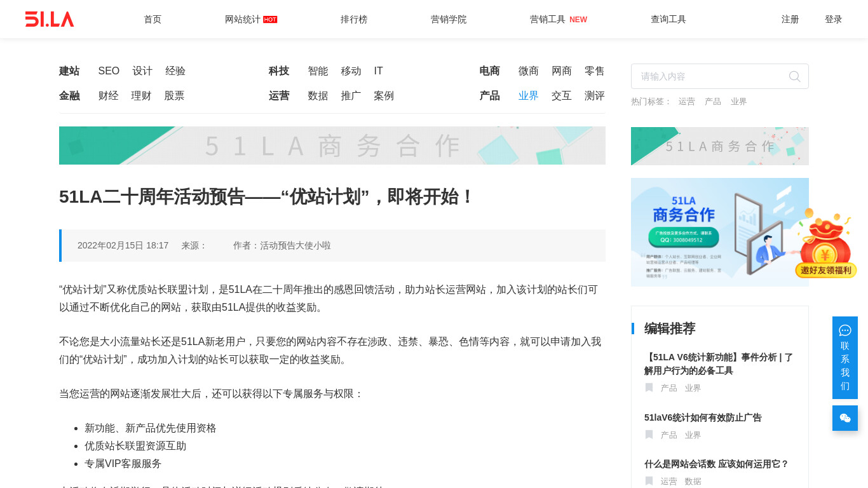Click hot tag 业界 under search box
868x488 pixels.
click(739, 102)
